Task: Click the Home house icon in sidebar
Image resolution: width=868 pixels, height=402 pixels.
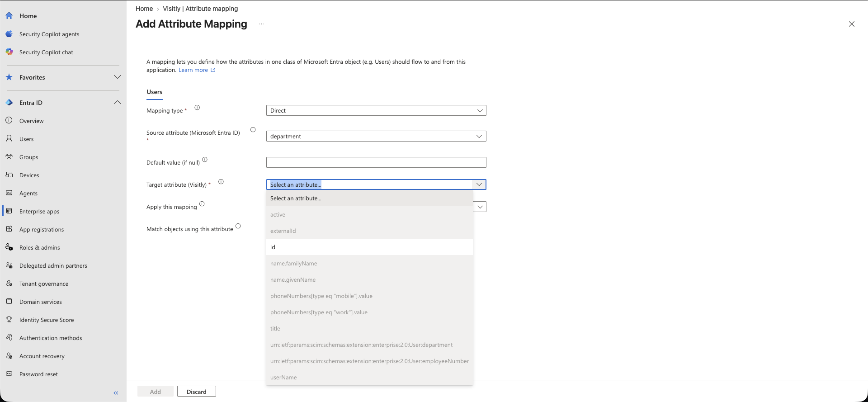Action: pyautogui.click(x=9, y=16)
